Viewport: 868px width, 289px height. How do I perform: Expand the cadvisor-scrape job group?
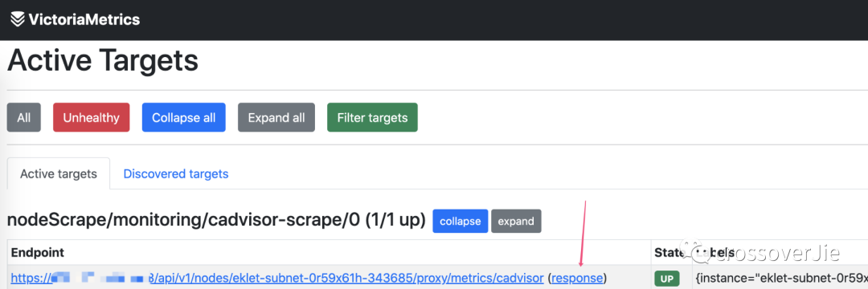pos(516,221)
